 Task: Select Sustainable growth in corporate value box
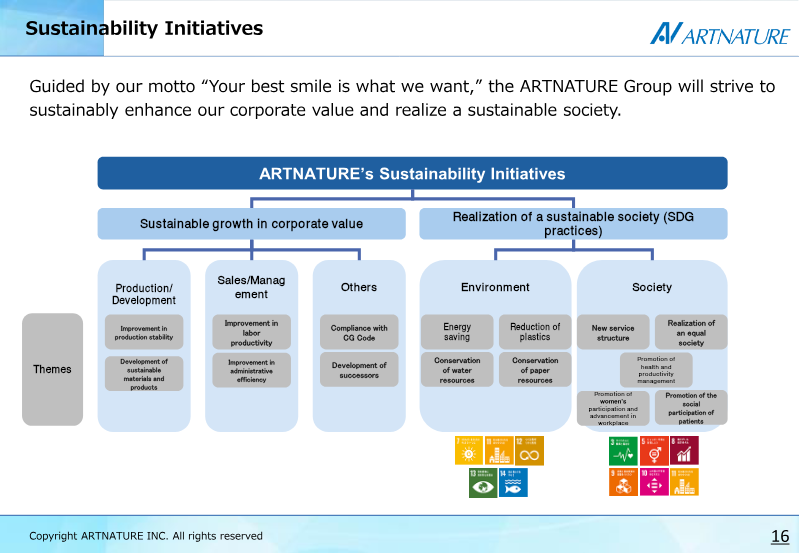252,224
